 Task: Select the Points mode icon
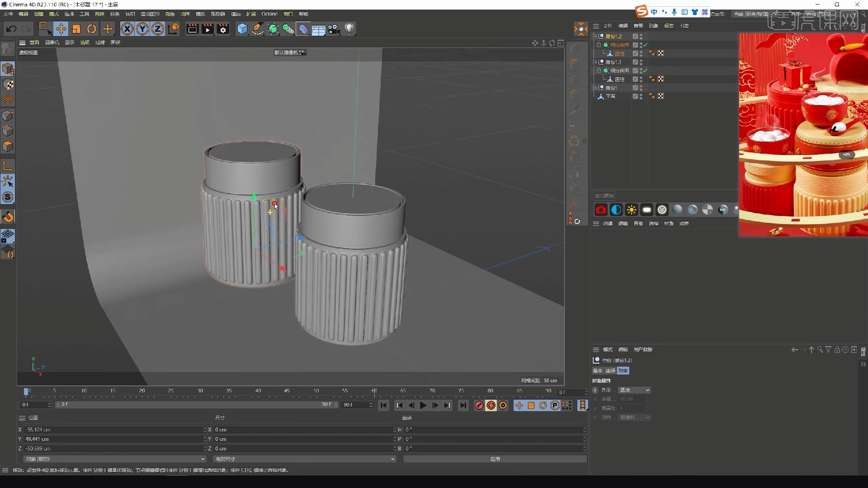(x=8, y=115)
